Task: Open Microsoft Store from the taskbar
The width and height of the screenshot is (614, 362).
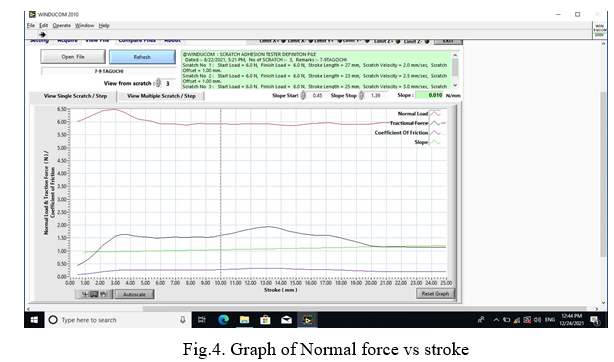Action: pos(265,320)
